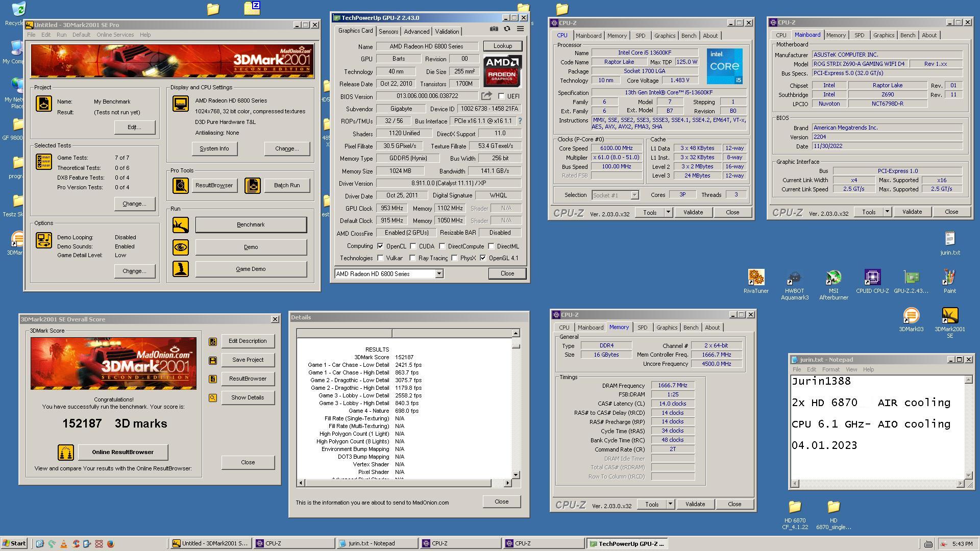
Task: Toggle Ray Tracing checkbox in GPU-Z
Action: coord(412,258)
